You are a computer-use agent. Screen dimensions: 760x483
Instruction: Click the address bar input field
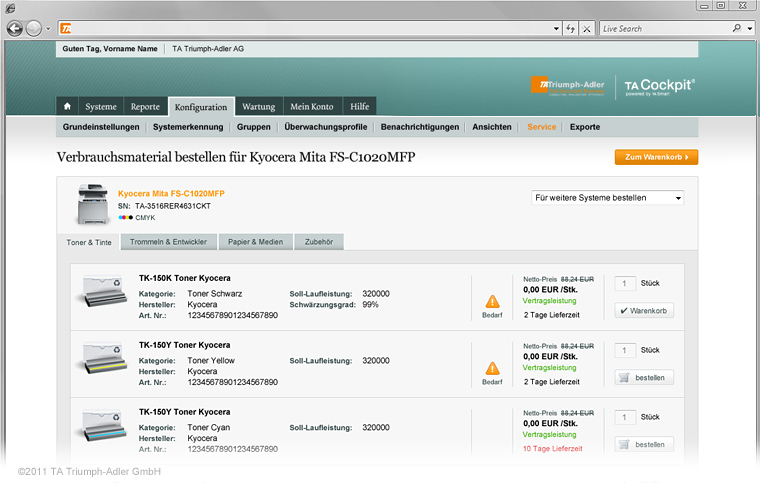pos(310,29)
